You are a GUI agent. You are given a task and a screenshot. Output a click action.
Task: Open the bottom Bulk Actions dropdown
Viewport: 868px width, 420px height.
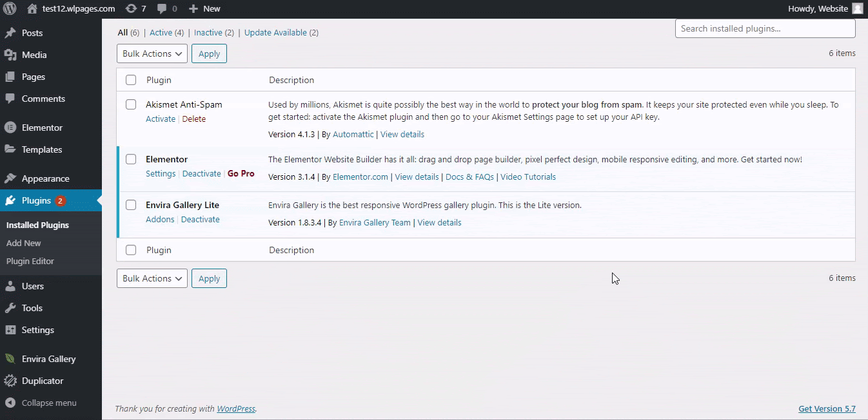(x=152, y=278)
